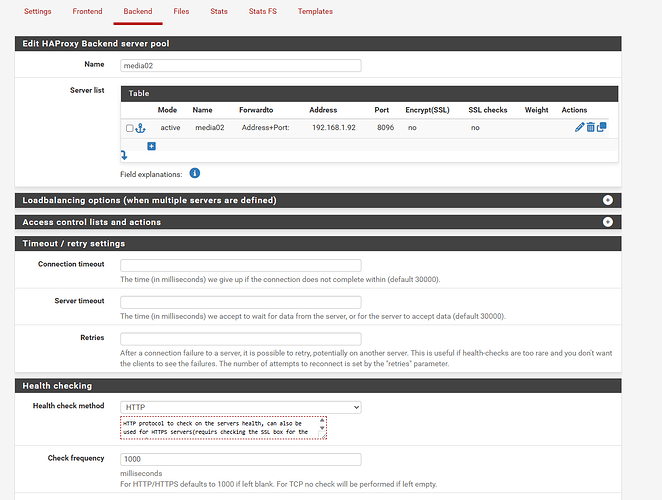Screen dimensions: 662x500
Task: Duplicate the media02 server entry
Action: pos(602,128)
